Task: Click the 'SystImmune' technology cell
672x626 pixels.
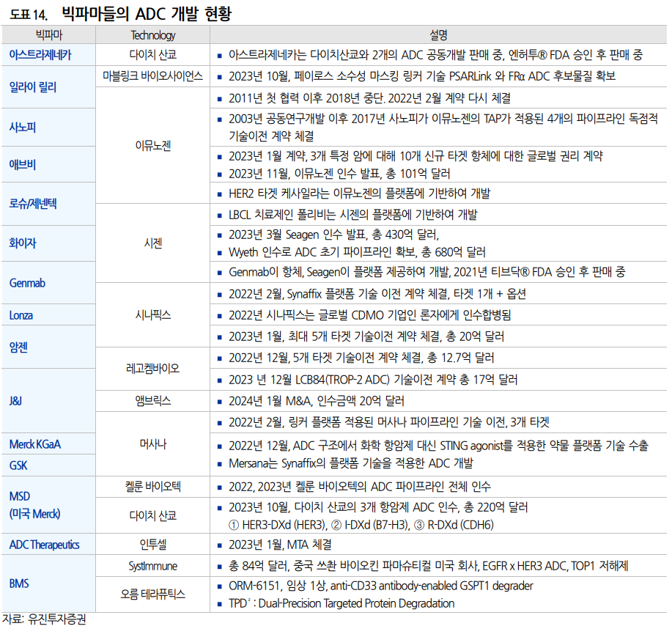Action: (153, 566)
